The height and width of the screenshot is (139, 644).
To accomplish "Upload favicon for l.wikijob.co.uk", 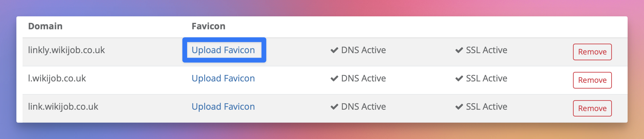I will point(223,78).
